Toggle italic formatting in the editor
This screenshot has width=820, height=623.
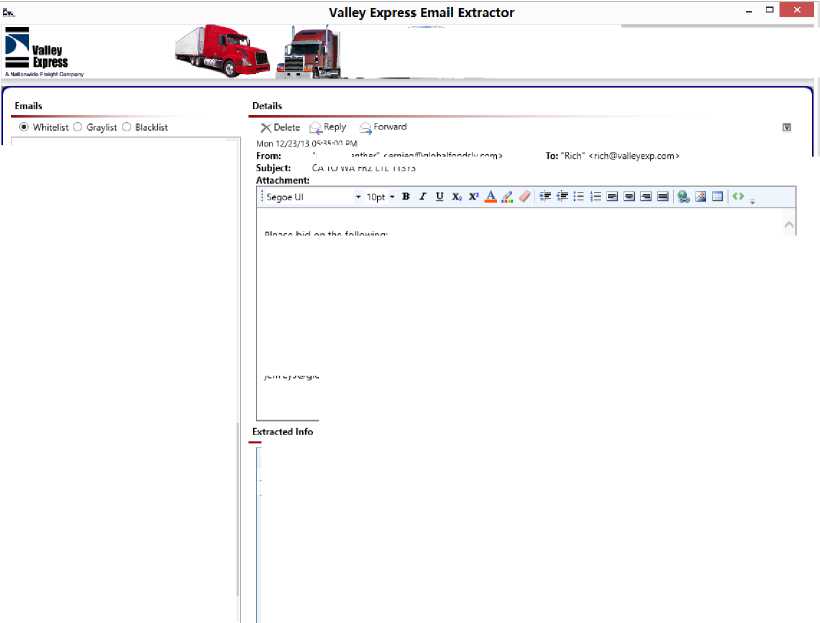pyautogui.click(x=423, y=197)
